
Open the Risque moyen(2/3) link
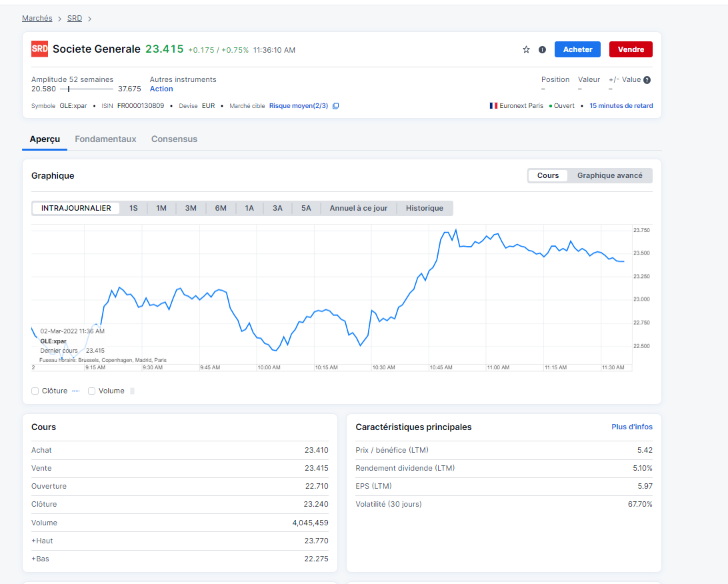[x=299, y=106]
